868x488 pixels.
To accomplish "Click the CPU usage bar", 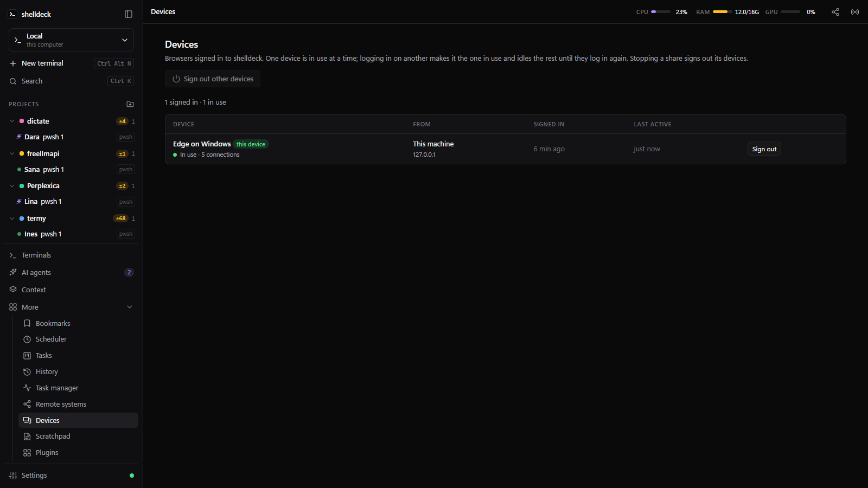I will [661, 12].
